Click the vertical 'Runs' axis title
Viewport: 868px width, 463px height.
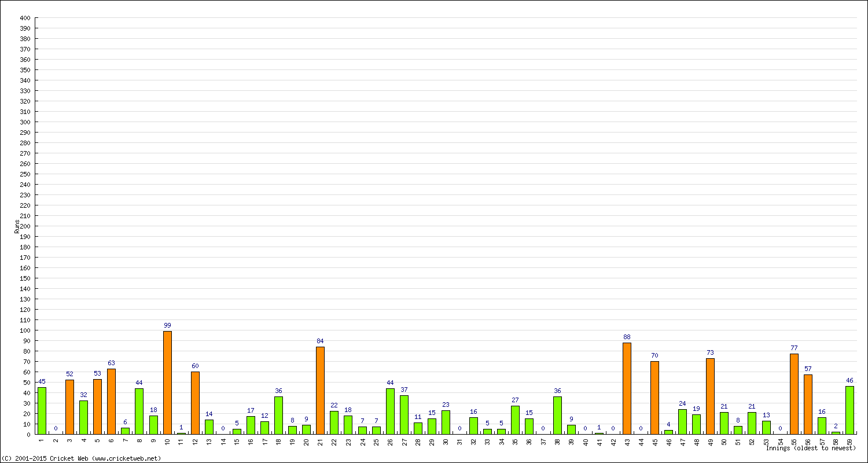click(17, 226)
